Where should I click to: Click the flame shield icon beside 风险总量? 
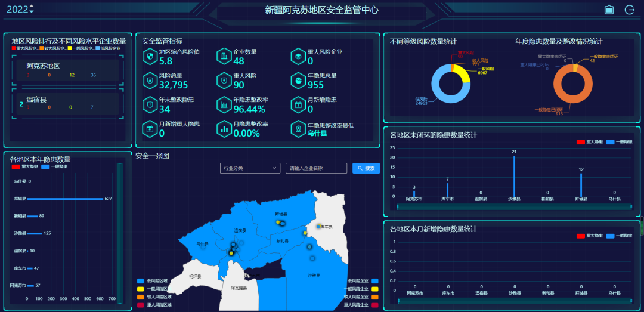point(149,80)
